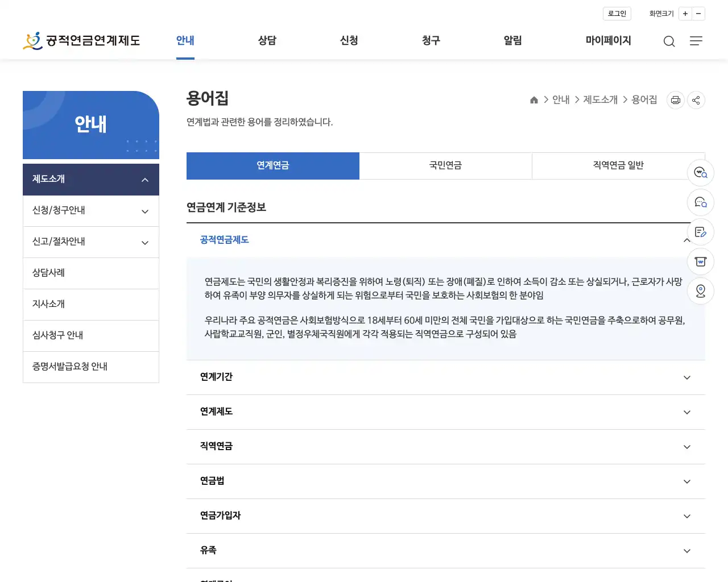Viewport: 728px width, 582px height.
Task: Go home via the breadcrumb house icon
Action: 533,99
